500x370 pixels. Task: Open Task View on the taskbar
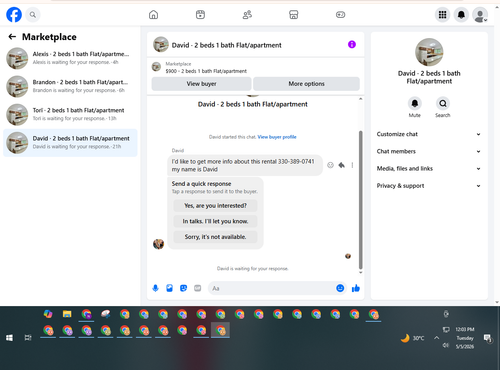pos(28,338)
